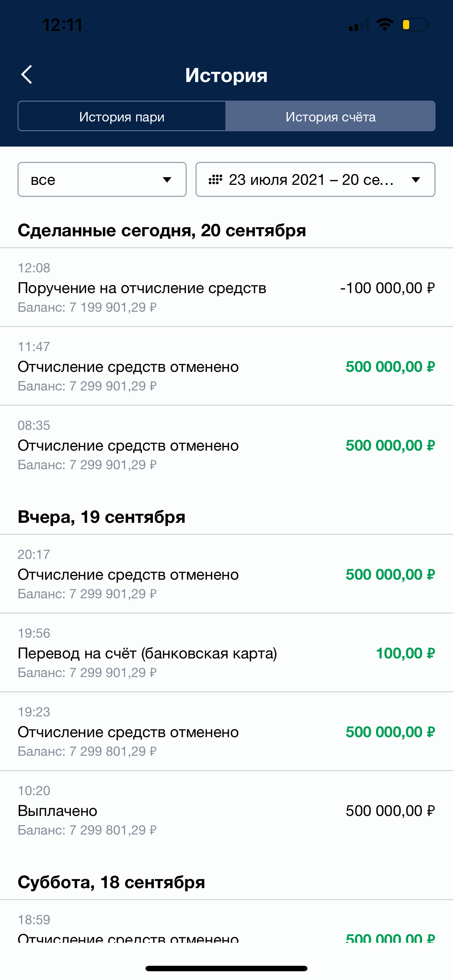Viewport: 453px width, 980px height.
Task: Tap the cellular signal bars icon
Action: (359, 25)
